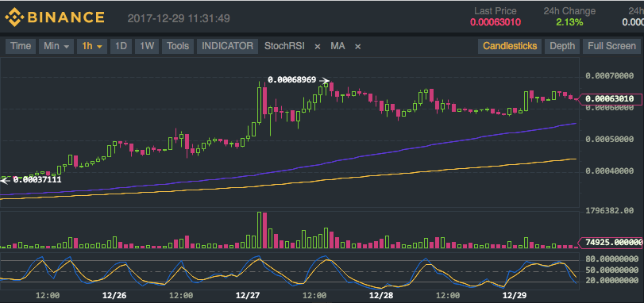Click the Last Price value 0.00063010

point(496,22)
